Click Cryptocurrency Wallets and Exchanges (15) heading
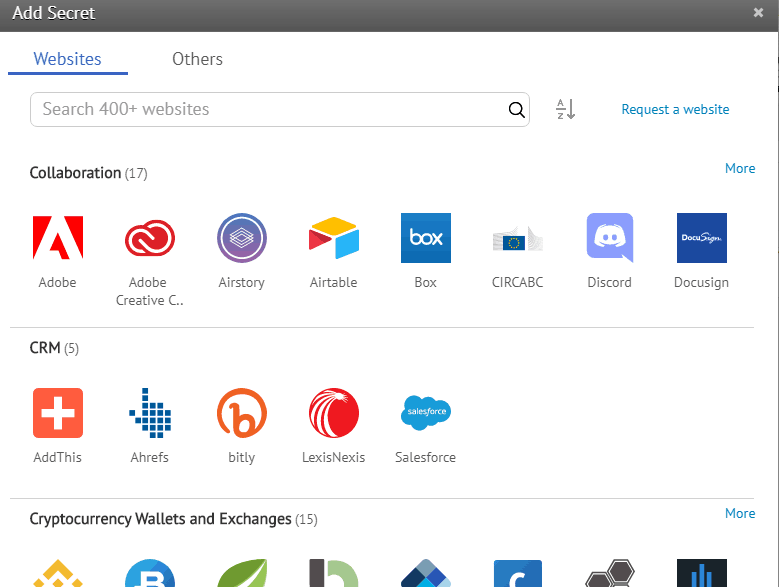 [173, 519]
